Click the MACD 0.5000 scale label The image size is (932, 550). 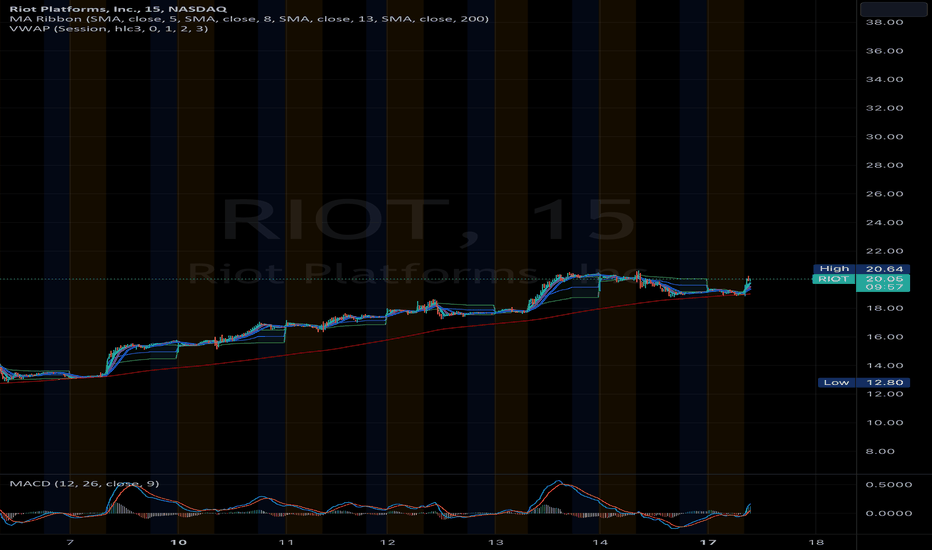click(x=889, y=485)
